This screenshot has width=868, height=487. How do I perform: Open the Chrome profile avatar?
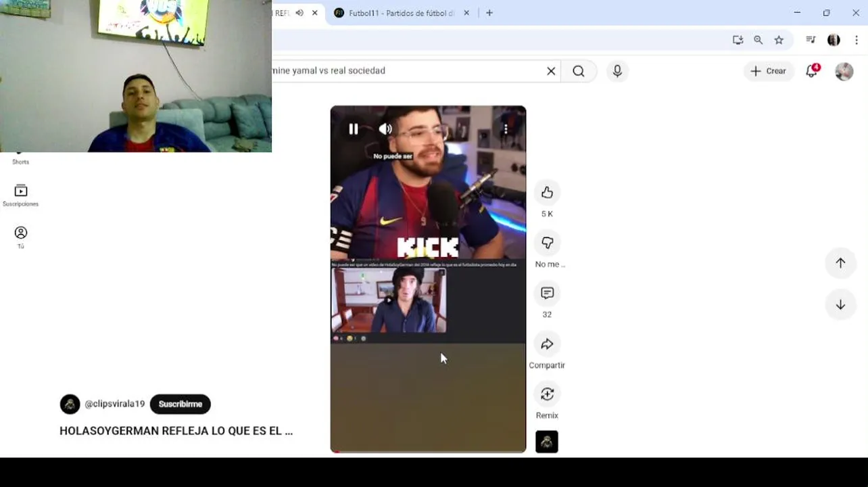(834, 40)
